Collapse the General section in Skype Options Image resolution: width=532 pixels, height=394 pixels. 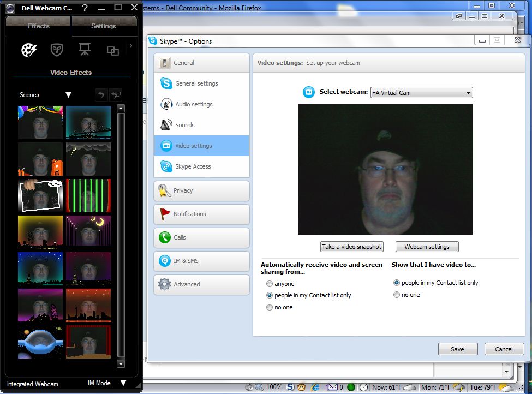tap(201, 63)
